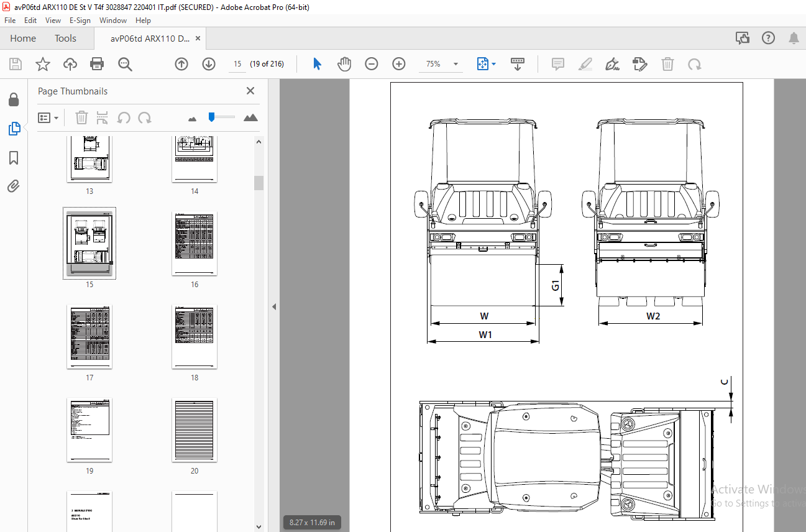Viewport: 806px width, 532px height.
Task: Select page 15 thumbnail
Action: [x=89, y=243]
